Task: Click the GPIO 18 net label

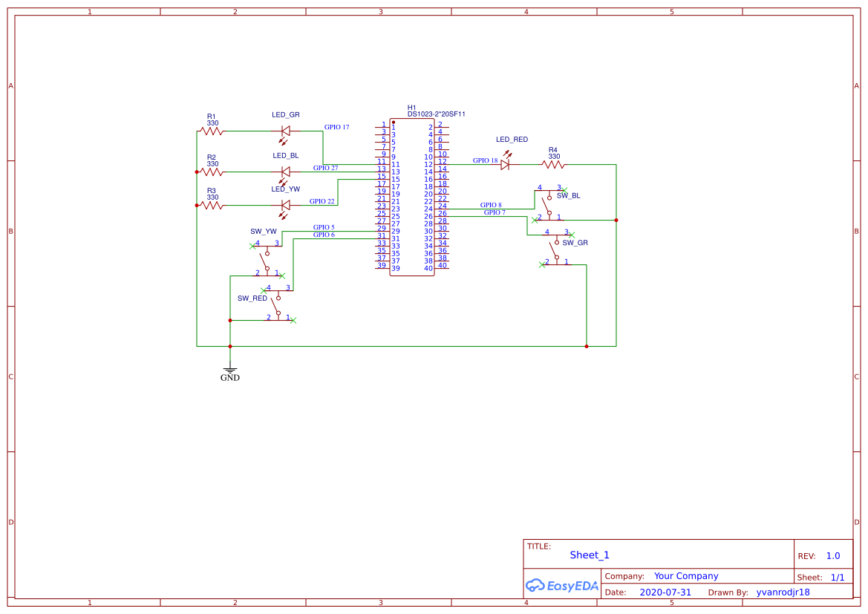Action: click(x=485, y=160)
